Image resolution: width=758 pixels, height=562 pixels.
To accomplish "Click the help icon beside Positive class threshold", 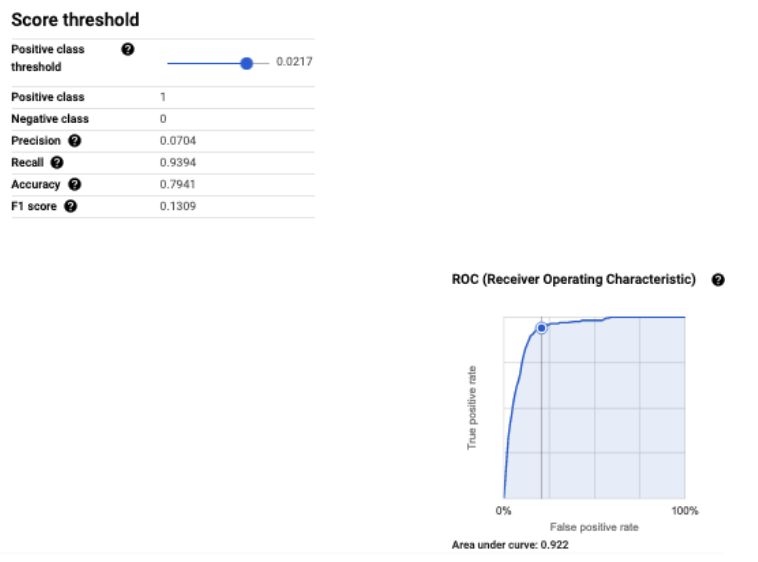I will pos(127,49).
